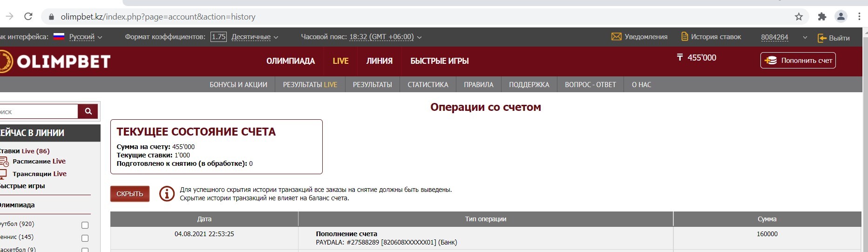Screen dimensions: 868x252
Task: Click the 1.75 odds format sample box
Action: click(218, 37)
